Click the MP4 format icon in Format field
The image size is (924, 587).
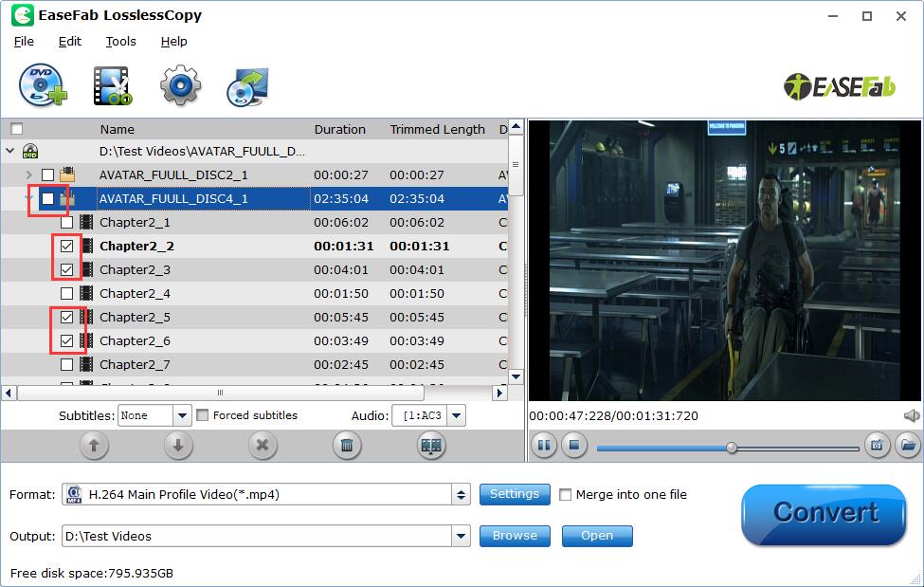tap(74, 494)
